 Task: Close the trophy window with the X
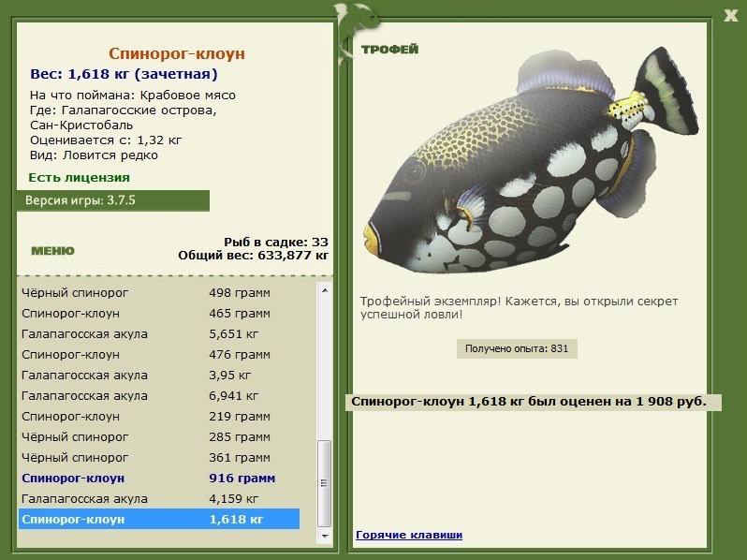(730, 15)
